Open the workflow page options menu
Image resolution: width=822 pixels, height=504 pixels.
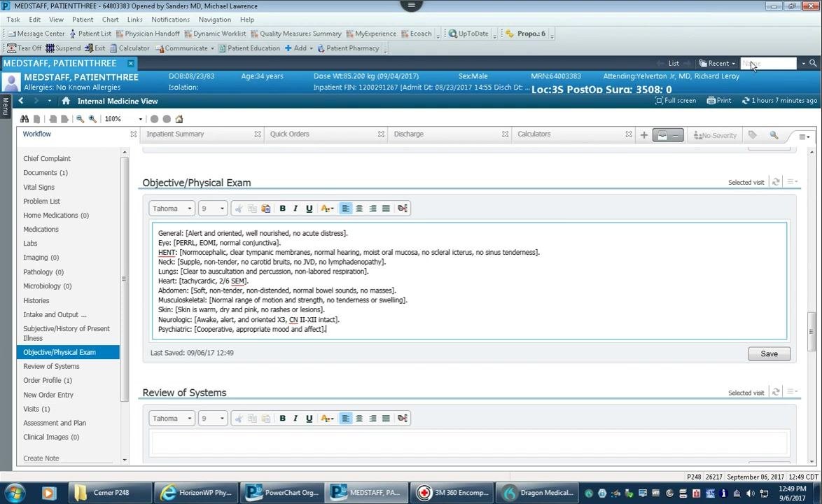[x=804, y=136]
